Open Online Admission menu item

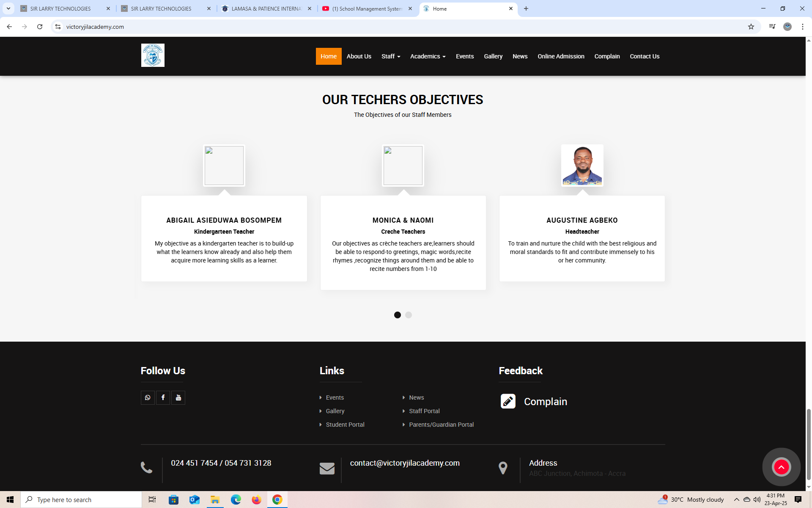click(561, 56)
